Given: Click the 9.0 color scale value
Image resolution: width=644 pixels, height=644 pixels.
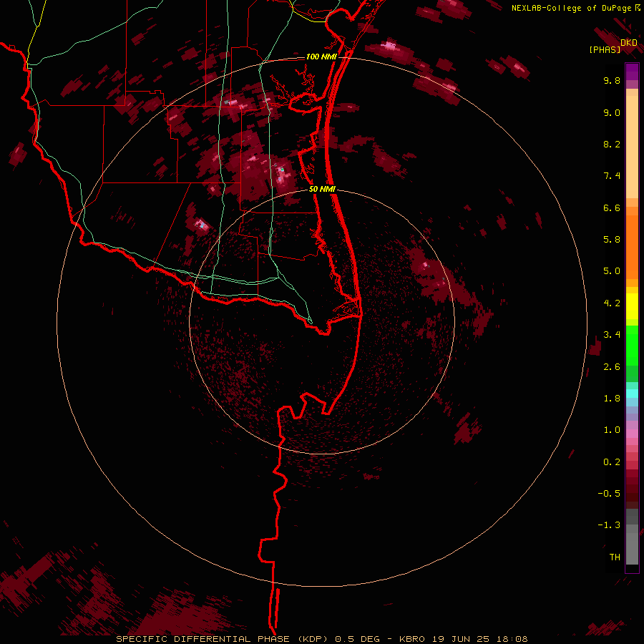Looking at the screenshot, I should click(612, 112).
